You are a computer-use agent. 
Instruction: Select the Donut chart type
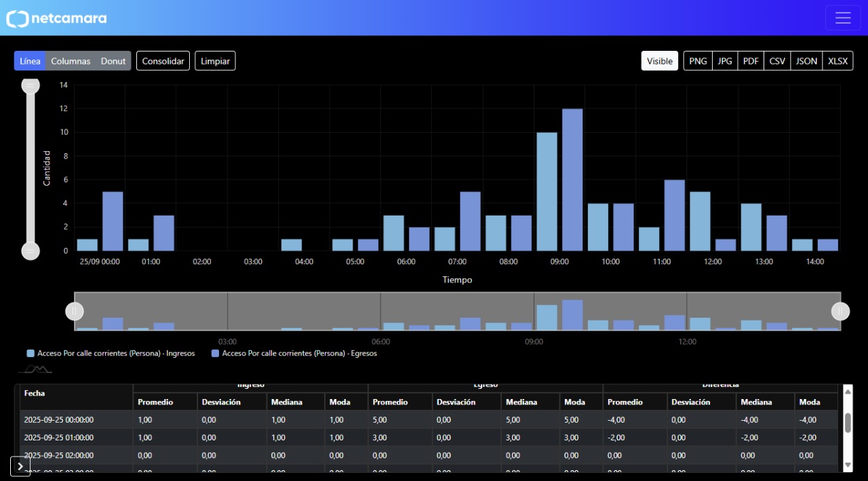(x=113, y=61)
